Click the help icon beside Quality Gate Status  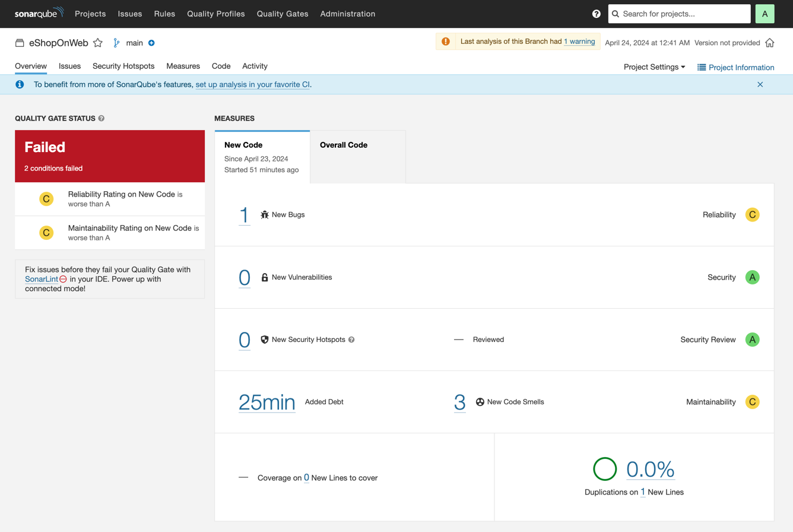[x=103, y=118]
